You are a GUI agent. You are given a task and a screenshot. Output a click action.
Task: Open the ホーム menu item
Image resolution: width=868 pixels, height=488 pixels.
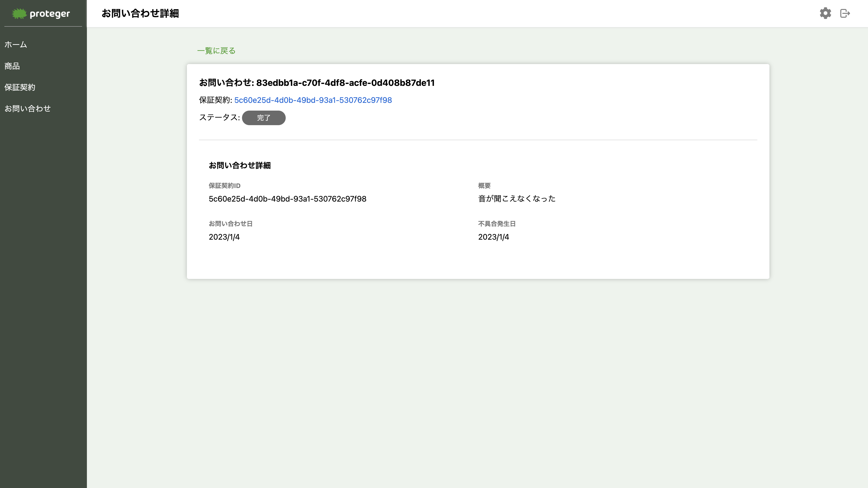[16, 44]
